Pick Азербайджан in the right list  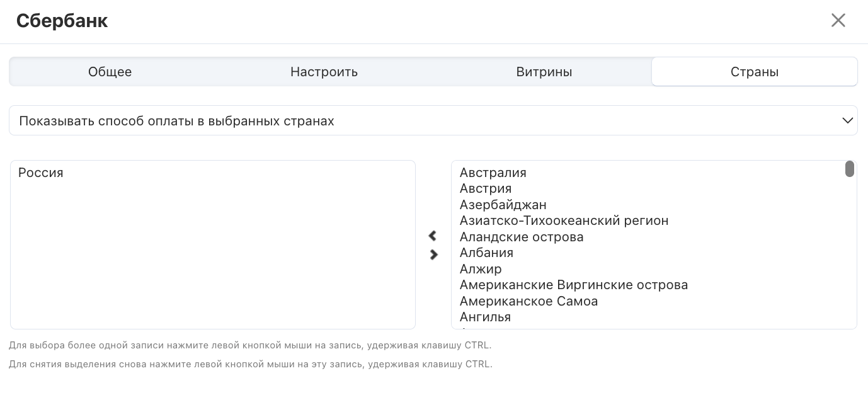[x=503, y=205]
